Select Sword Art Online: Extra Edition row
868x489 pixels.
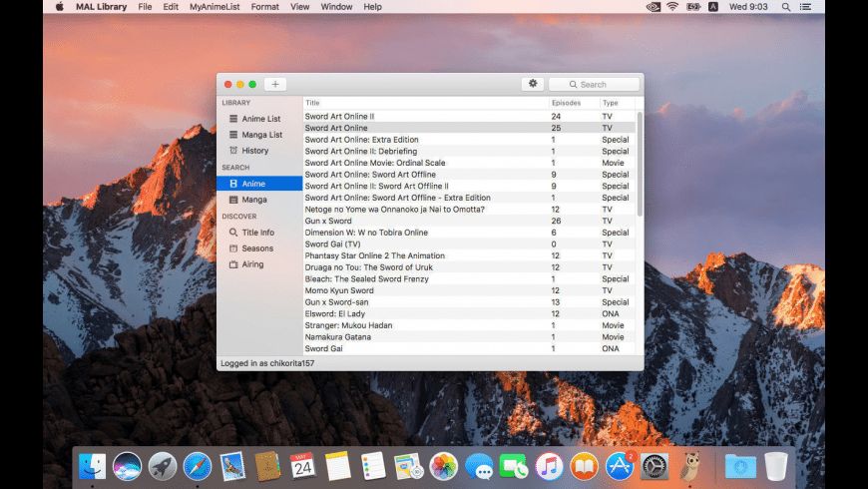pos(470,140)
